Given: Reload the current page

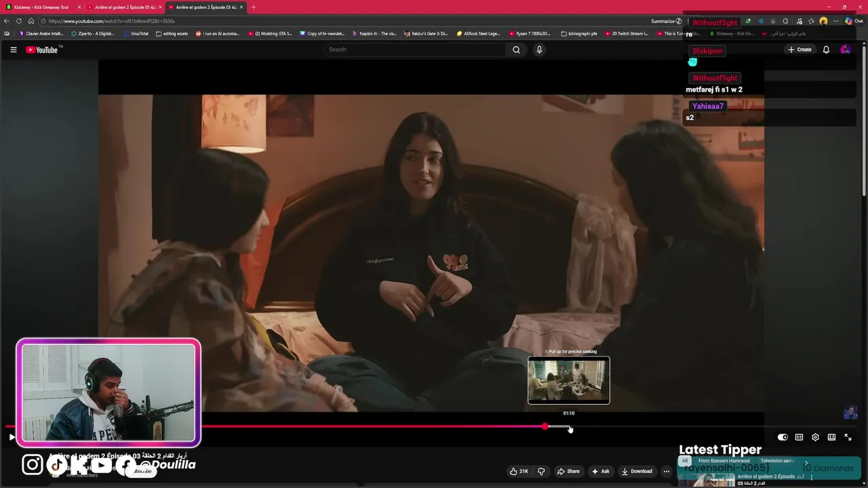Looking at the screenshot, I should [18, 21].
